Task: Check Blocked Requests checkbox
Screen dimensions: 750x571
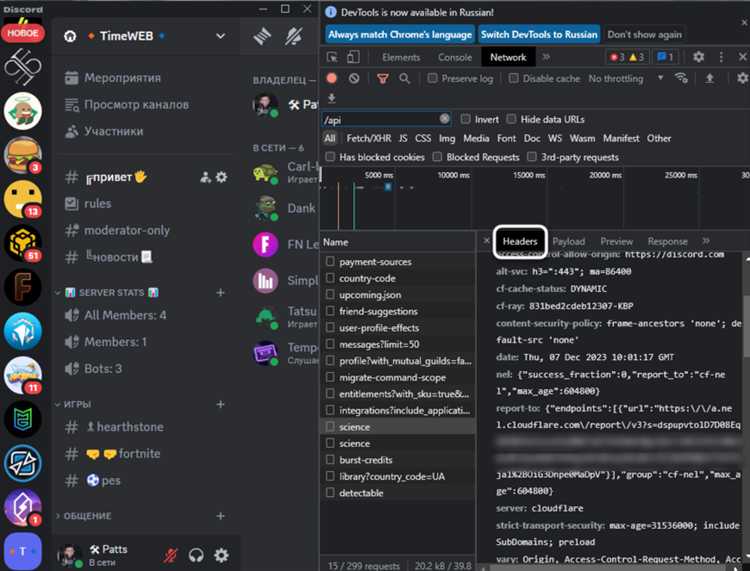Action: (x=437, y=157)
